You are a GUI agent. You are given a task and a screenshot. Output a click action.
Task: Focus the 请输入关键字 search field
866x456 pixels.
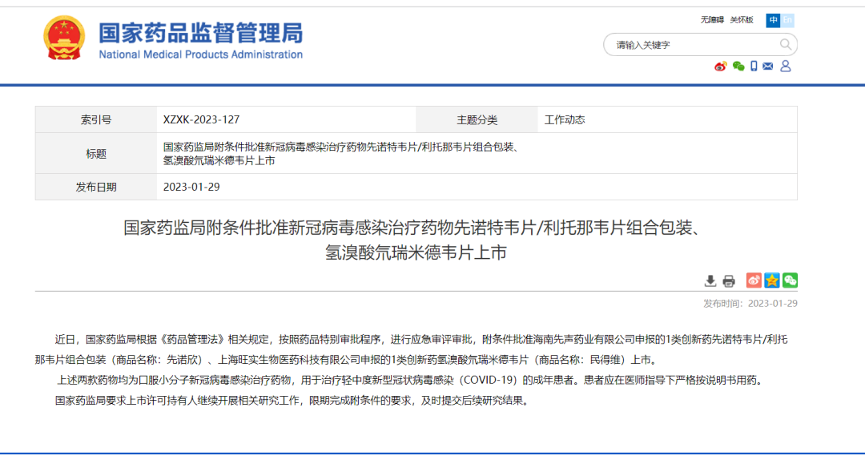[x=700, y=45]
